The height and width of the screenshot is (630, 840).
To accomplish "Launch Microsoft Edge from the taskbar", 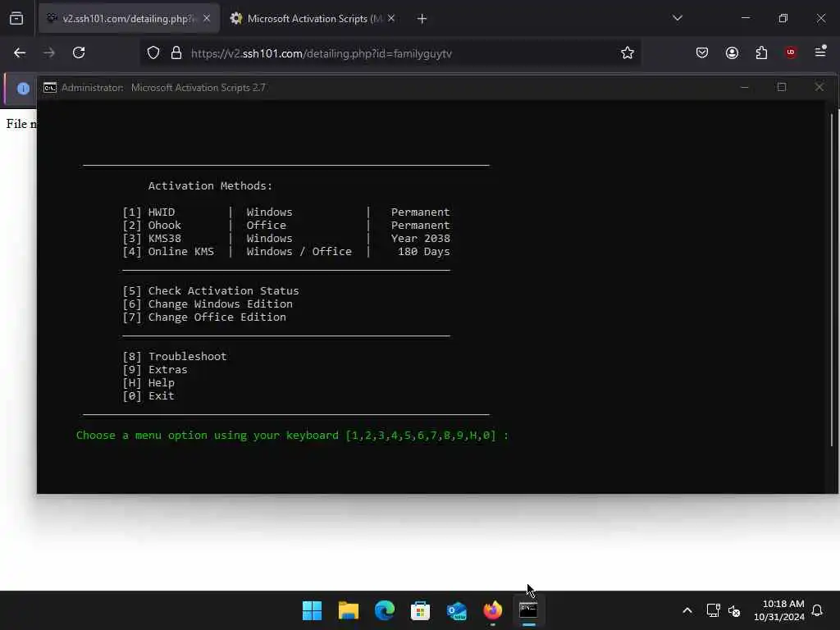I will point(384,610).
